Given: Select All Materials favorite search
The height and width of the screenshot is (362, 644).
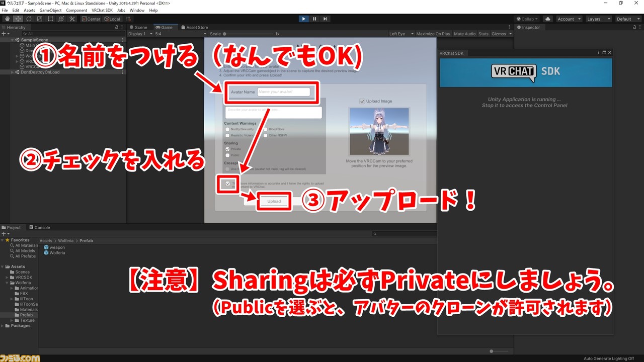Looking at the screenshot, I should tap(24, 245).
